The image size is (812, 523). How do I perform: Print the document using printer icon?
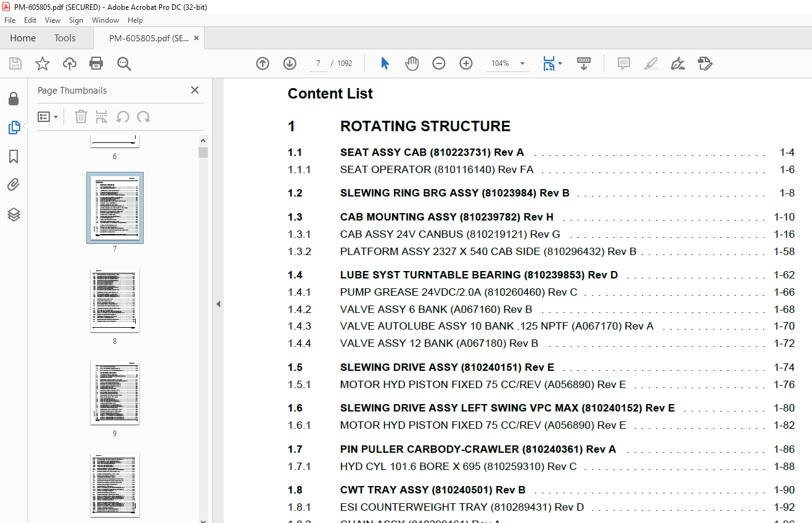pos(96,63)
